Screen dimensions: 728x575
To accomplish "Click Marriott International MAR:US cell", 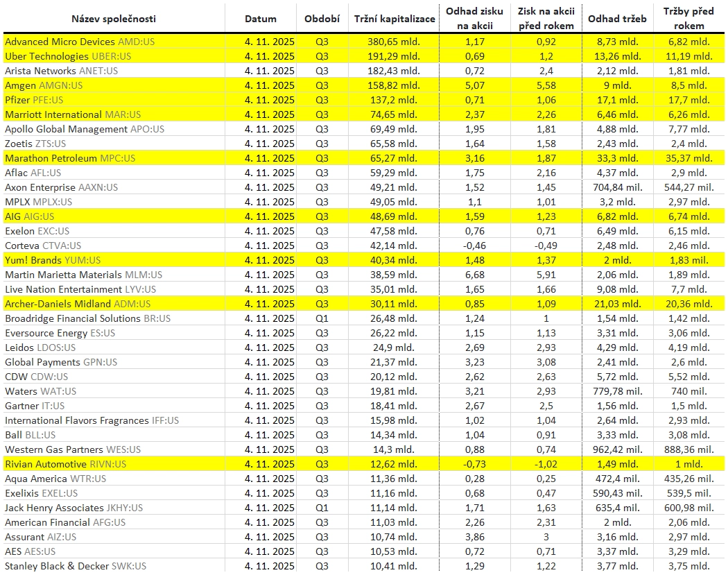I will tap(73, 114).
